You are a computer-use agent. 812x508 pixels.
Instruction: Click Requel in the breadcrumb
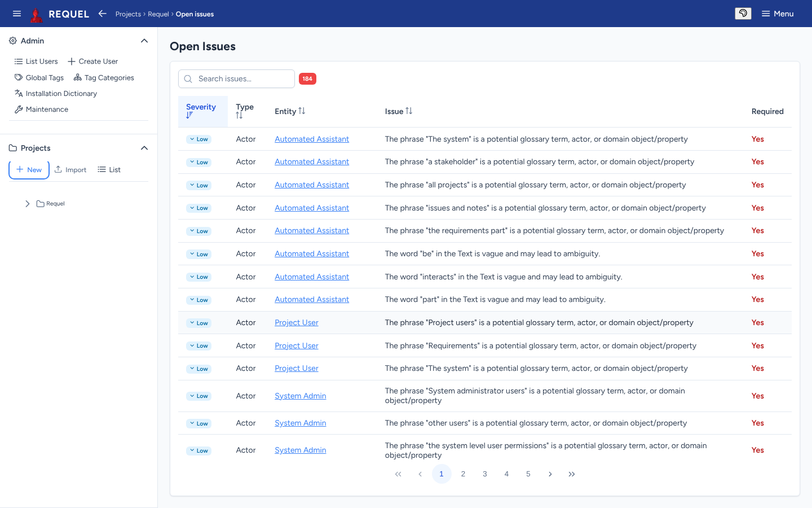coord(158,14)
